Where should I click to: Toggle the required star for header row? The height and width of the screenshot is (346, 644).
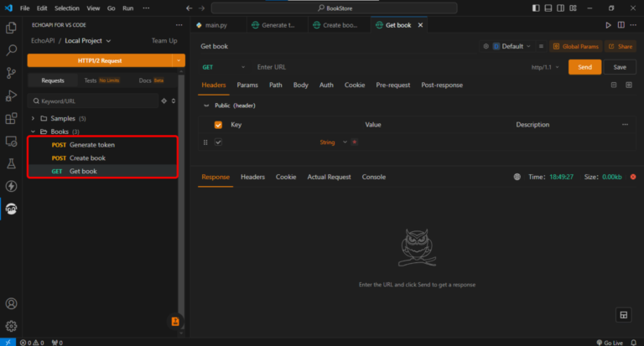coord(355,142)
